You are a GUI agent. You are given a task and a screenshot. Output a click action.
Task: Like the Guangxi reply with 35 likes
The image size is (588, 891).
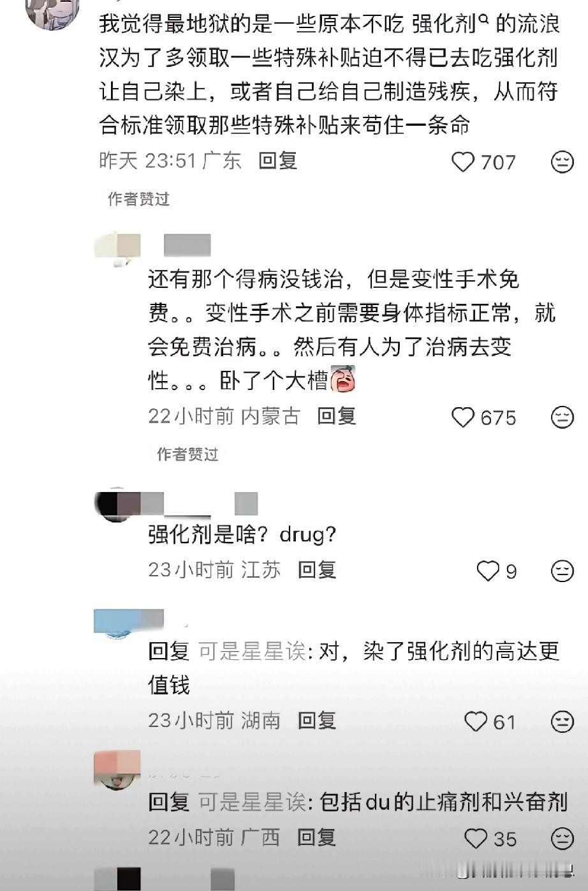click(x=476, y=838)
